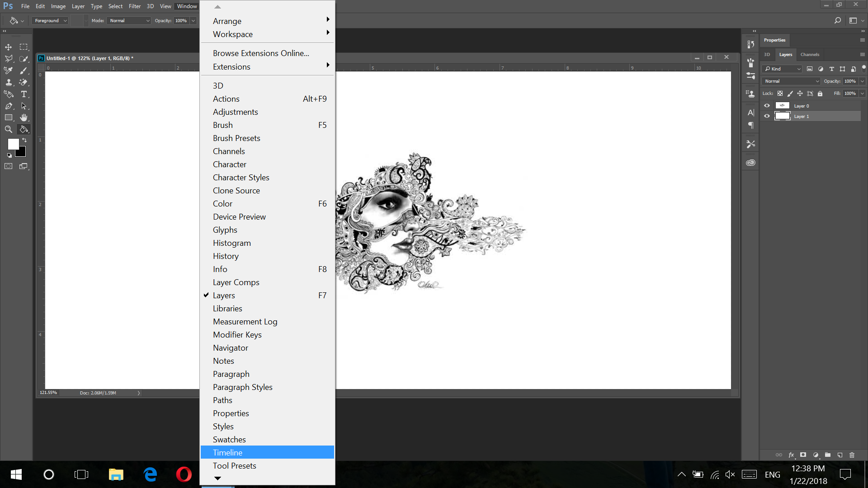Hide Layer 0 with its eye toggle
Viewport: 868px width, 488px height.
[766, 105]
